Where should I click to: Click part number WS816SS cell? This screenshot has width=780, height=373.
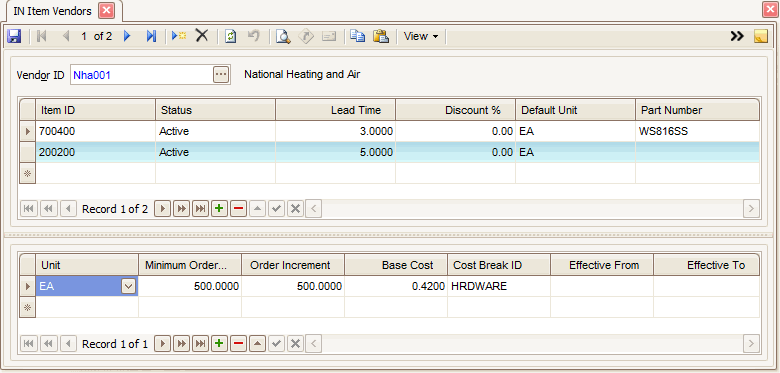click(x=697, y=132)
